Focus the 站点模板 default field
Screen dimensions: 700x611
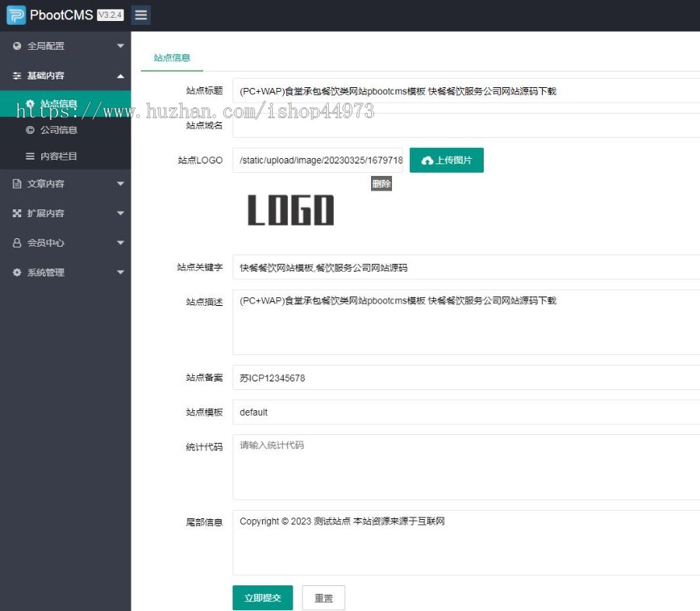point(466,413)
